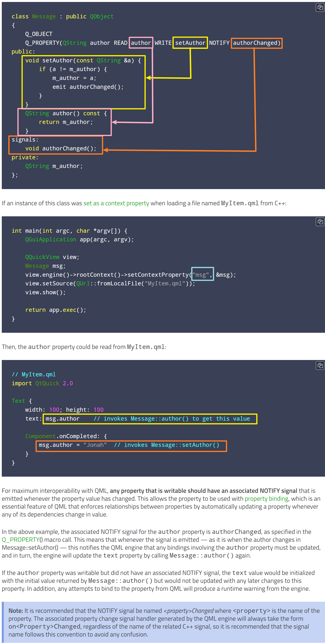Click 'void authorChanged();' signal declaration

[x=61, y=148]
